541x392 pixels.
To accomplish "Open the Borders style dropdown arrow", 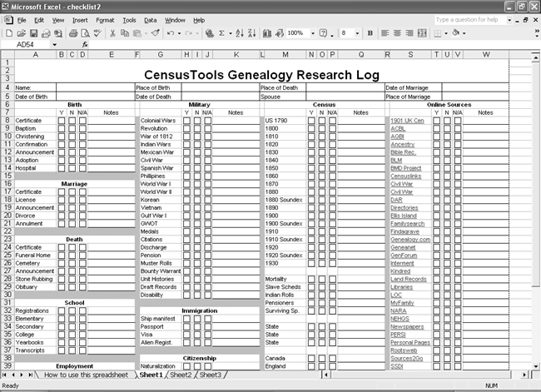I will [446, 33].
